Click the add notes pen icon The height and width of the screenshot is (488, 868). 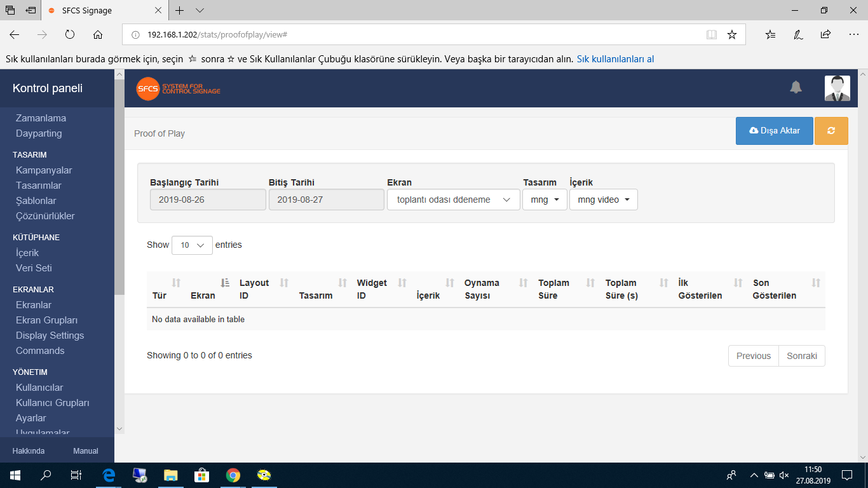(x=798, y=34)
